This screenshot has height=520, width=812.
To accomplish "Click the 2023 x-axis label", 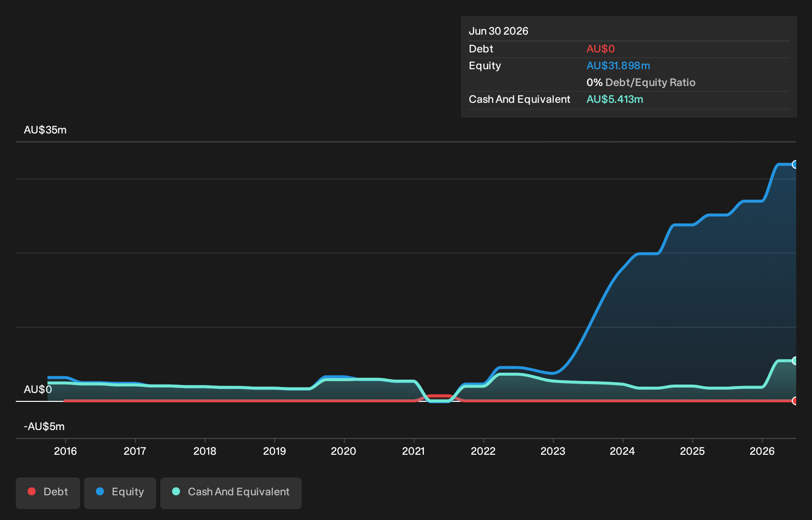I will pos(553,451).
